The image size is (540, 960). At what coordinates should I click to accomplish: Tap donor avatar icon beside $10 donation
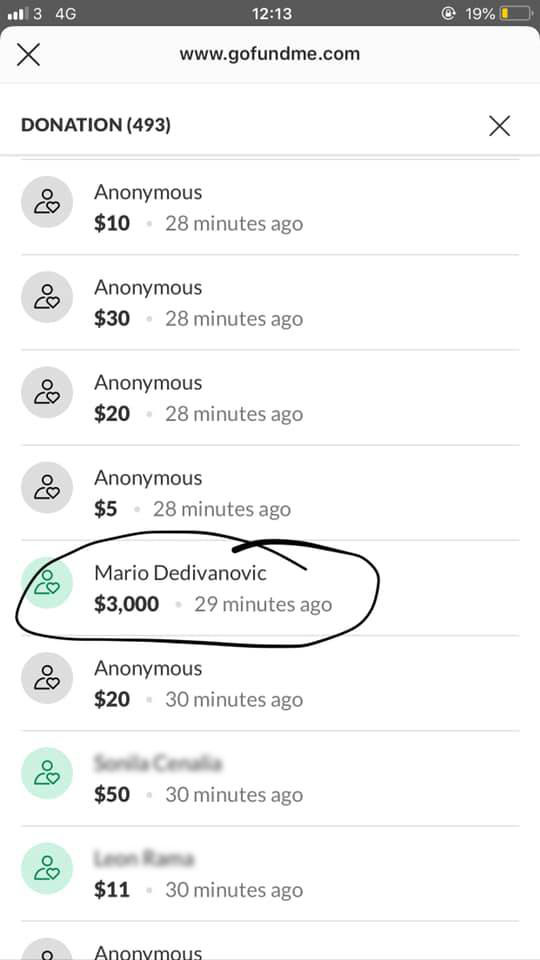tap(47, 202)
